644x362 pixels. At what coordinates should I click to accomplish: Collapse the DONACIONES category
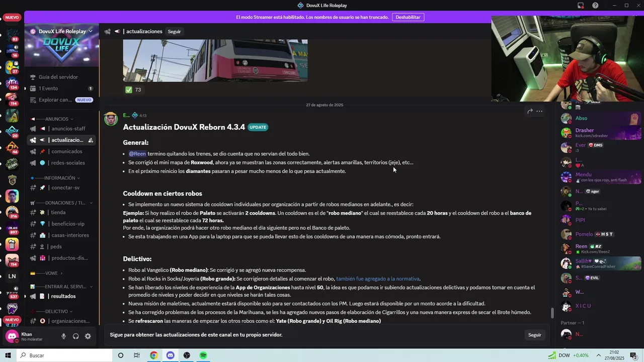point(61,203)
